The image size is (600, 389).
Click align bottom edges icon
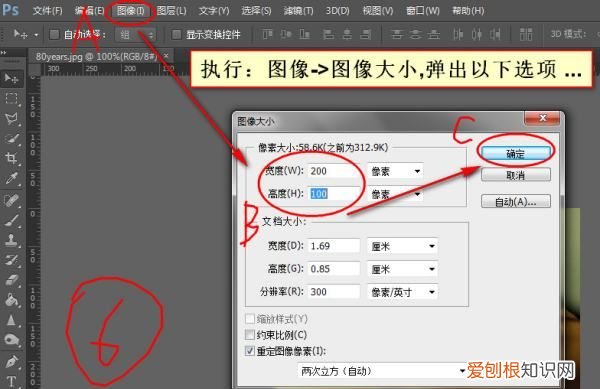(305, 34)
